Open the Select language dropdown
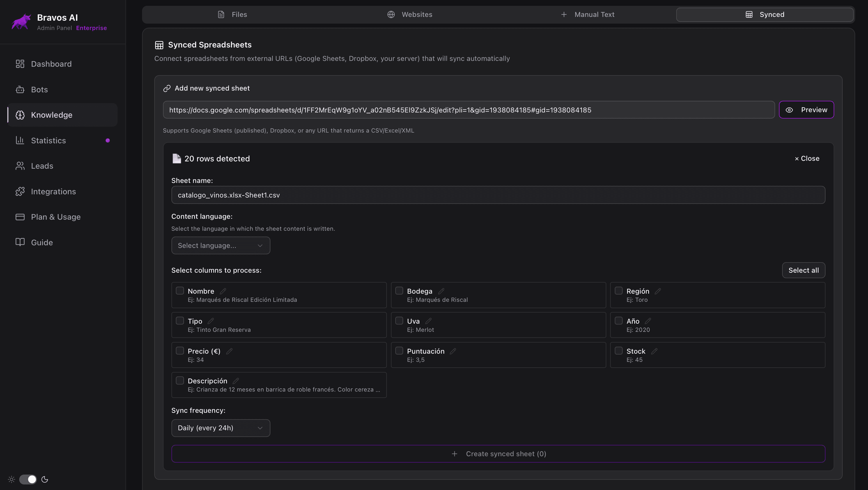 (221, 246)
